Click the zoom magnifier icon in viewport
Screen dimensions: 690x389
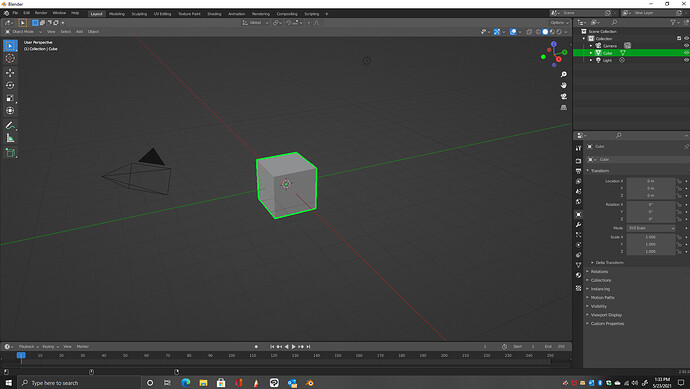click(564, 74)
